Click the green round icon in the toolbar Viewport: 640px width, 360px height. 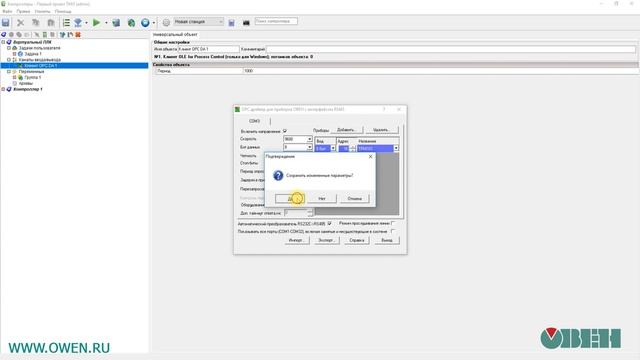pos(131,23)
